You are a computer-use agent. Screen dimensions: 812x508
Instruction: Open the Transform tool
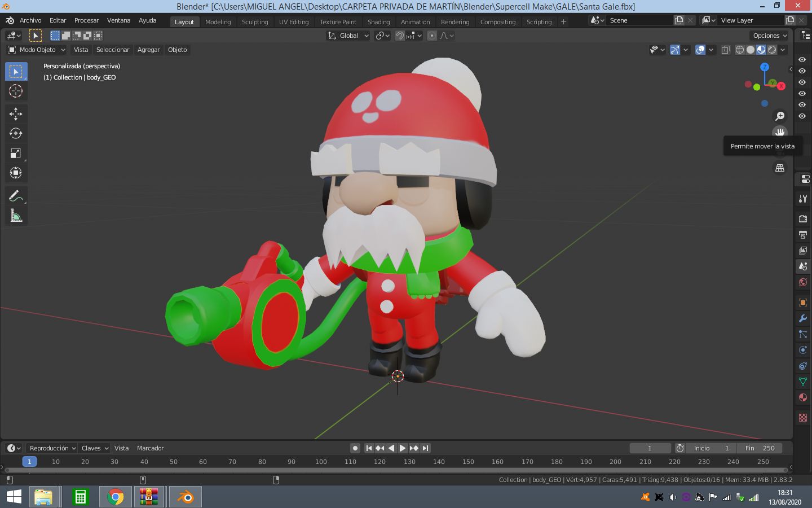coord(16,173)
